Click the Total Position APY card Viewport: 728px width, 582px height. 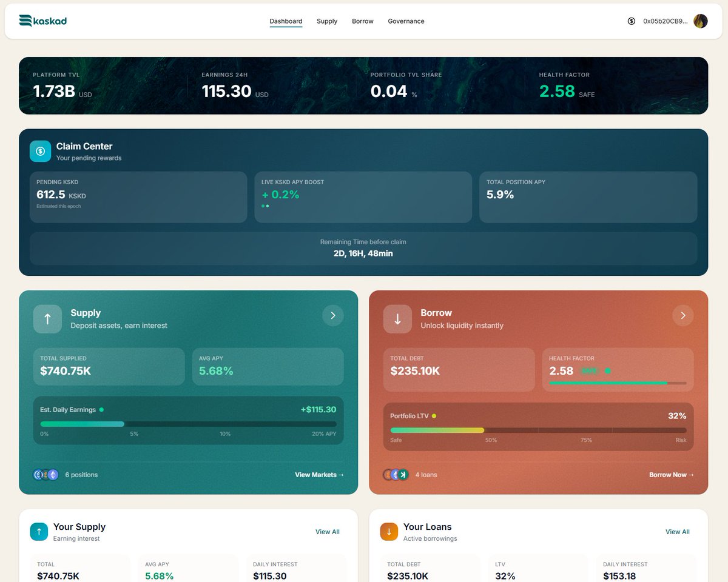pyautogui.click(x=588, y=197)
